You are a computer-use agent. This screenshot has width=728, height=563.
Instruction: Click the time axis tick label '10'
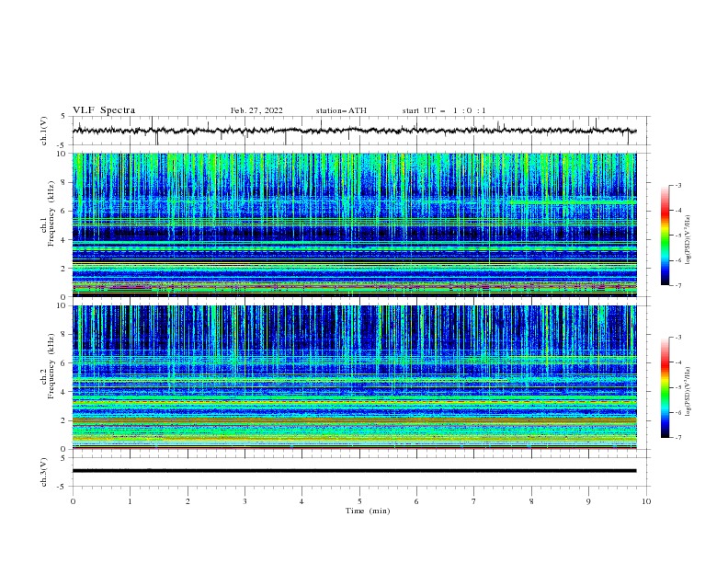[646, 501]
